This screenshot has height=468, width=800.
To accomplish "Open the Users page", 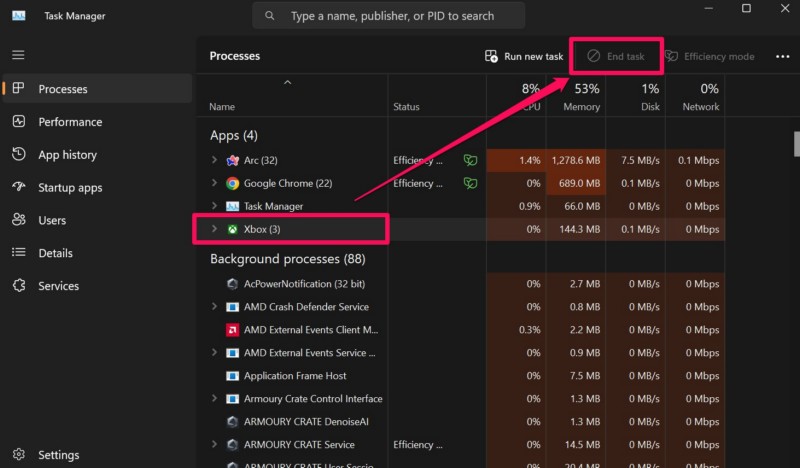I will [97, 220].
